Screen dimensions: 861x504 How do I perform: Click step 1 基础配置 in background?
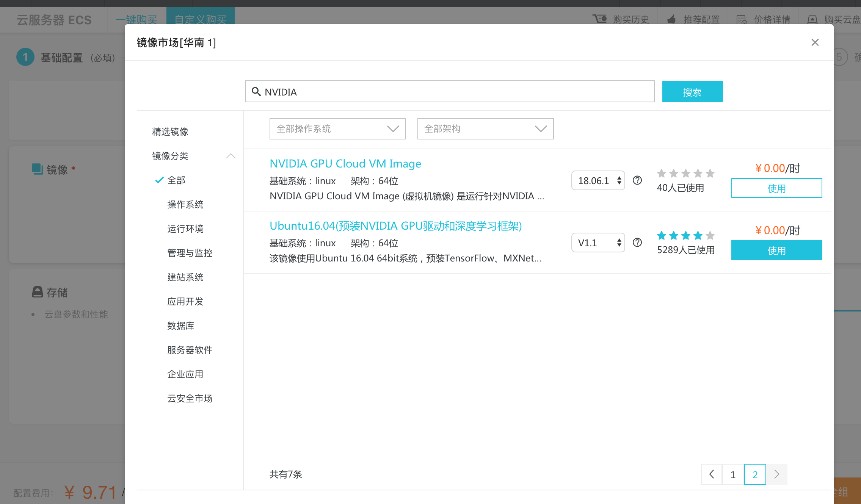pyautogui.click(x=66, y=58)
